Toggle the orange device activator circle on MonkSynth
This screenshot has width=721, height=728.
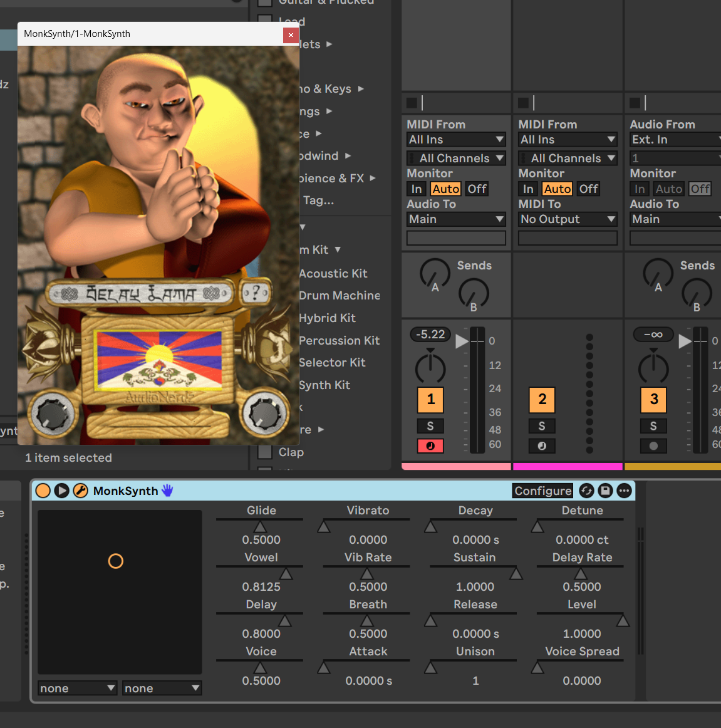point(43,491)
